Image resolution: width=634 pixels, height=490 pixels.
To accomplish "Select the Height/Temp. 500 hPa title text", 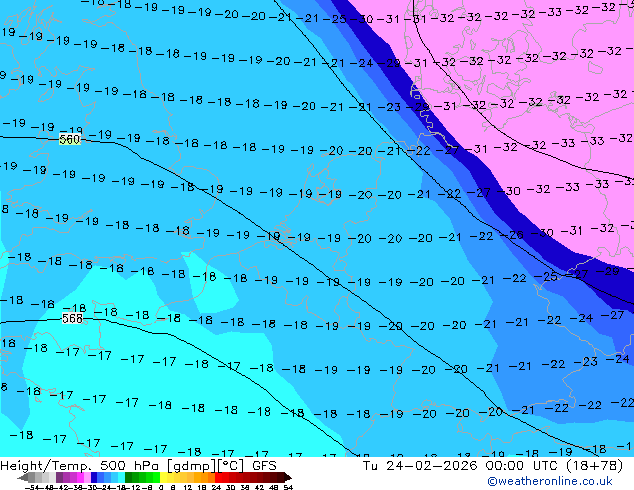I will point(80,466).
